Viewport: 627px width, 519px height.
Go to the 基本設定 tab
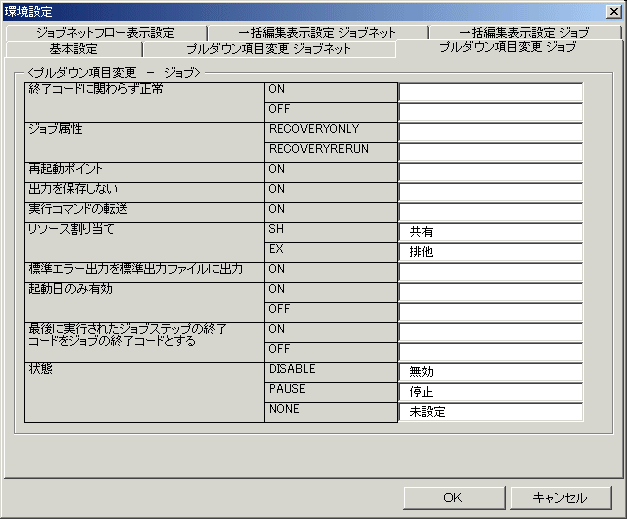[x=73, y=49]
